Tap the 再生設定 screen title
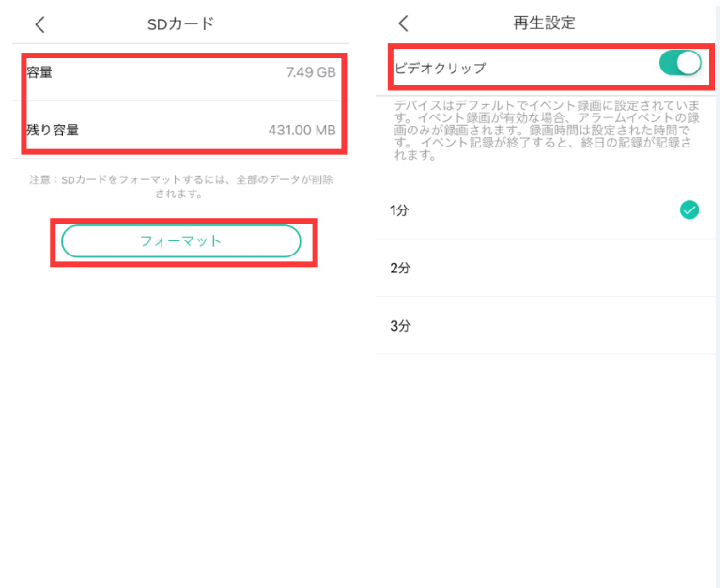This screenshot has height=588, width=727. (545, 23)
